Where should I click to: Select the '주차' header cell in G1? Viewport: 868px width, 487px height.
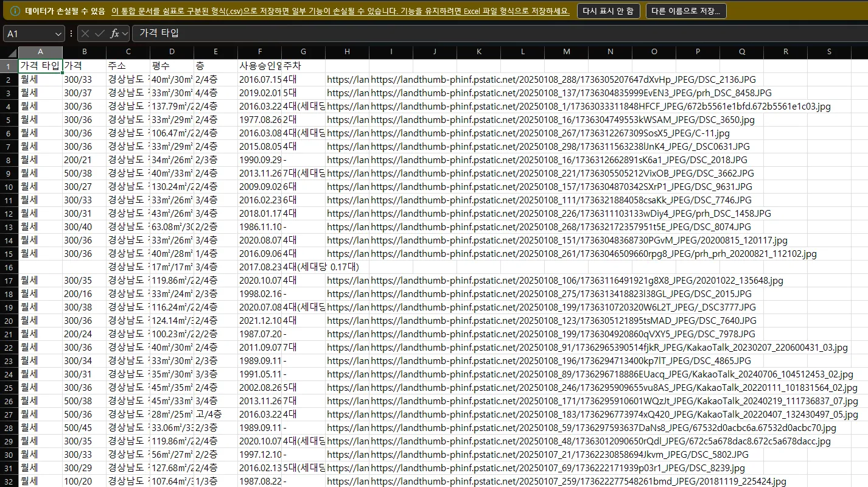303,66
